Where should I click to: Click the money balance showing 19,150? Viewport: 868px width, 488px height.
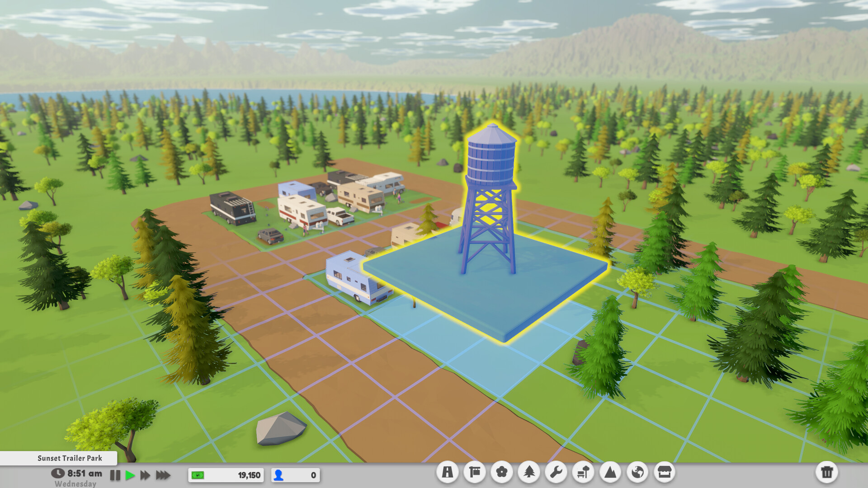click(x=225, y=475)
